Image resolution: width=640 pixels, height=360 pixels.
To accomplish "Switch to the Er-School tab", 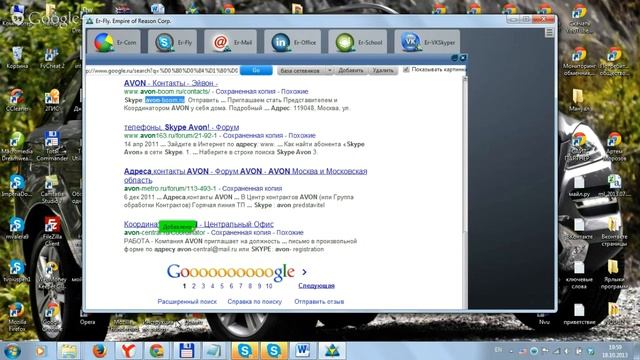I will (358, 42).
